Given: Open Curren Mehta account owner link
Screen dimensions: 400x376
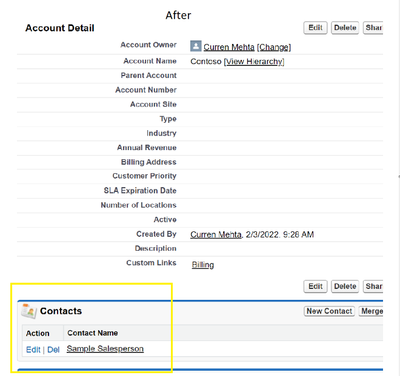Looking at the screenshot, I should tap(229, 47).
